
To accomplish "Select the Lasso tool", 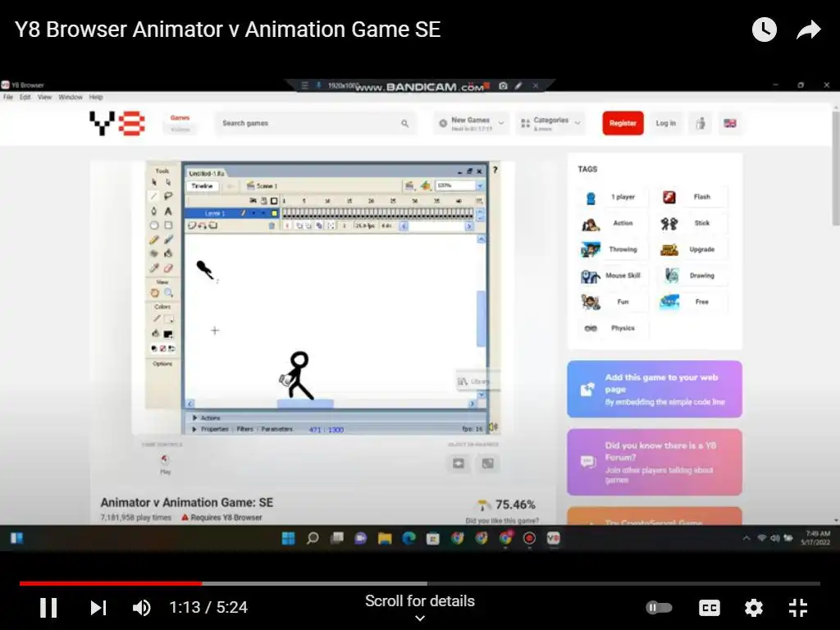I will tap(168, 196).
